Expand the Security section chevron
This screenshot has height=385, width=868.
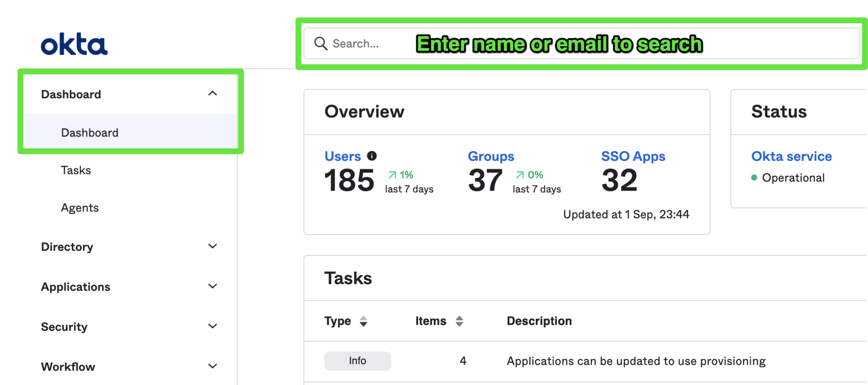point(213,326)
